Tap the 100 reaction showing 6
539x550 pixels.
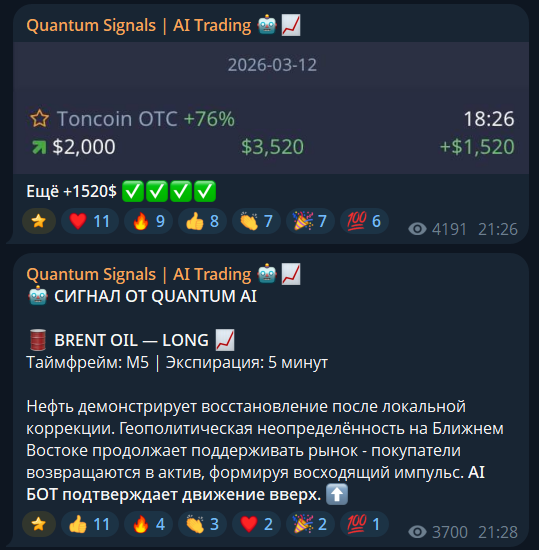tap(364, 221)
